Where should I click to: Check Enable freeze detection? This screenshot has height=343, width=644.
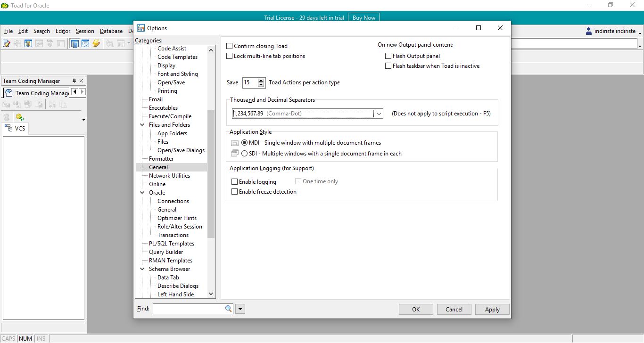235,192
